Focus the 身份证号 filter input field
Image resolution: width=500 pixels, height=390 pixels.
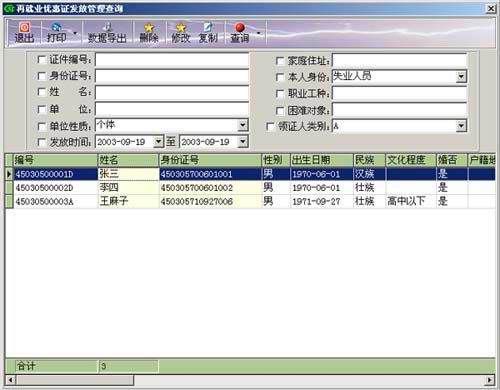click(172, 76)
